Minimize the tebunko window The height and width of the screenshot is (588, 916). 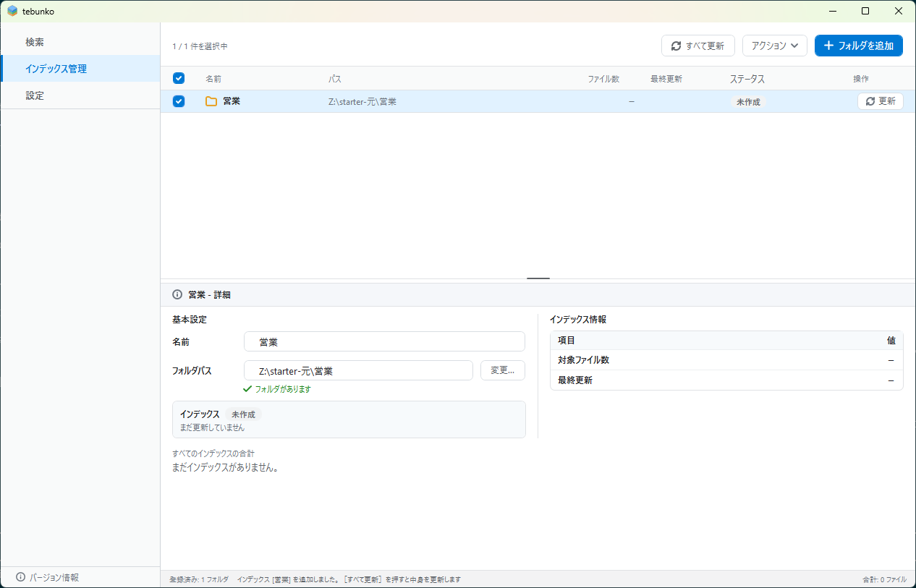pyautogui.click(x=833, y=11)
